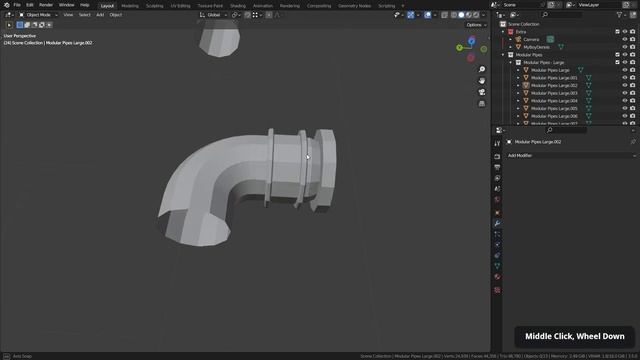Open the outliner filter dropdown
The image size is (640, 360).
click(622, 15)
